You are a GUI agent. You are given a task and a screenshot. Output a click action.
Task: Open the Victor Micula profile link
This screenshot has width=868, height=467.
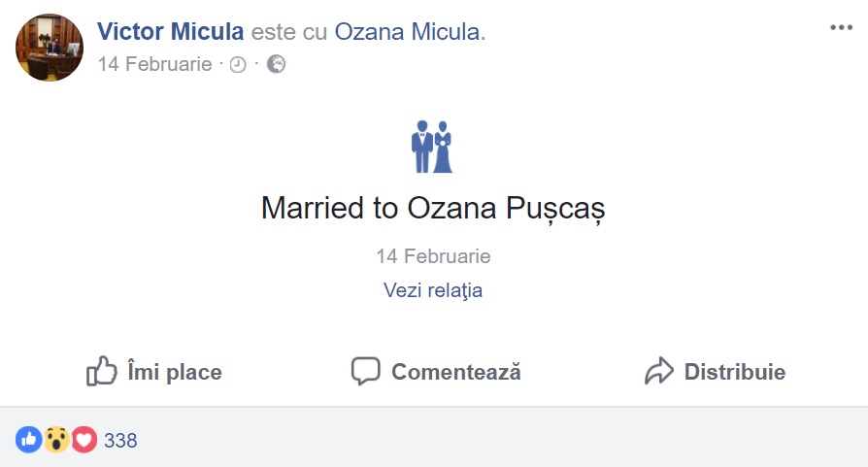point(170,32)
